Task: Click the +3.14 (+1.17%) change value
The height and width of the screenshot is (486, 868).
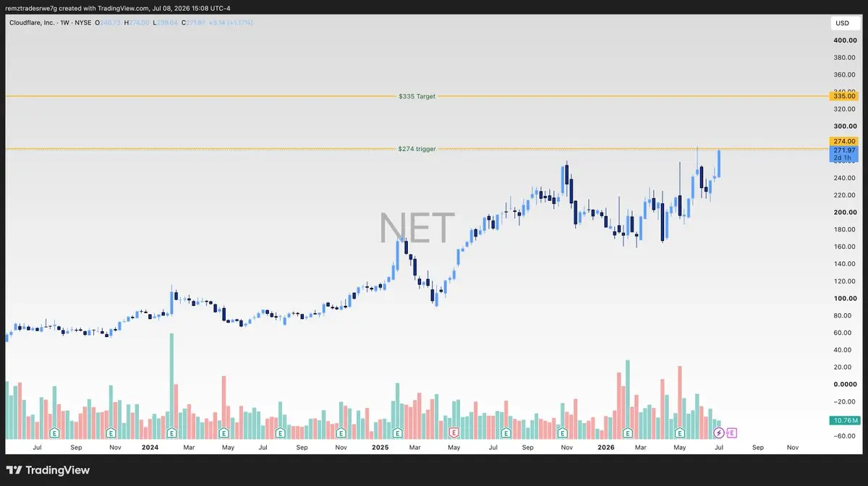Action: 230,23
